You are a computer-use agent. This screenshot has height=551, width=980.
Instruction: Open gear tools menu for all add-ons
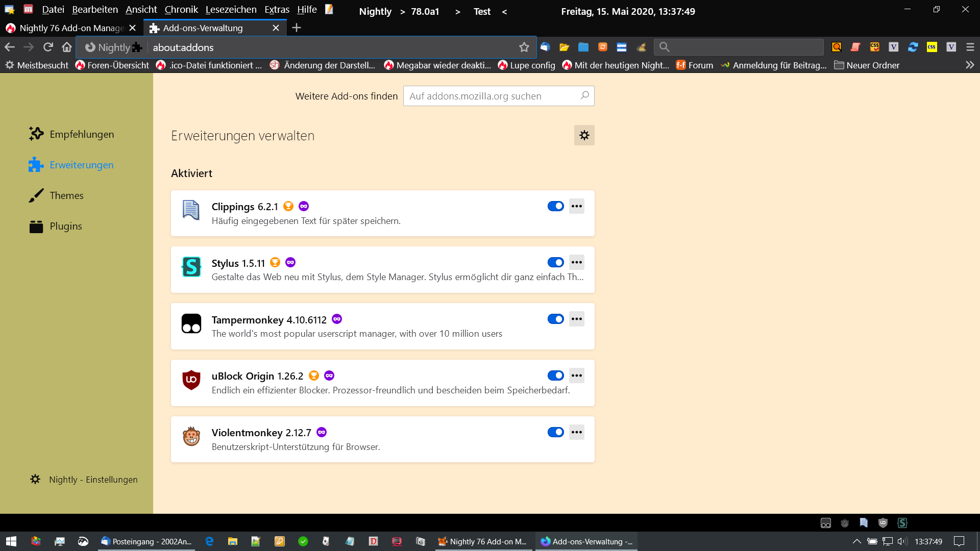[x=584, y=135]
